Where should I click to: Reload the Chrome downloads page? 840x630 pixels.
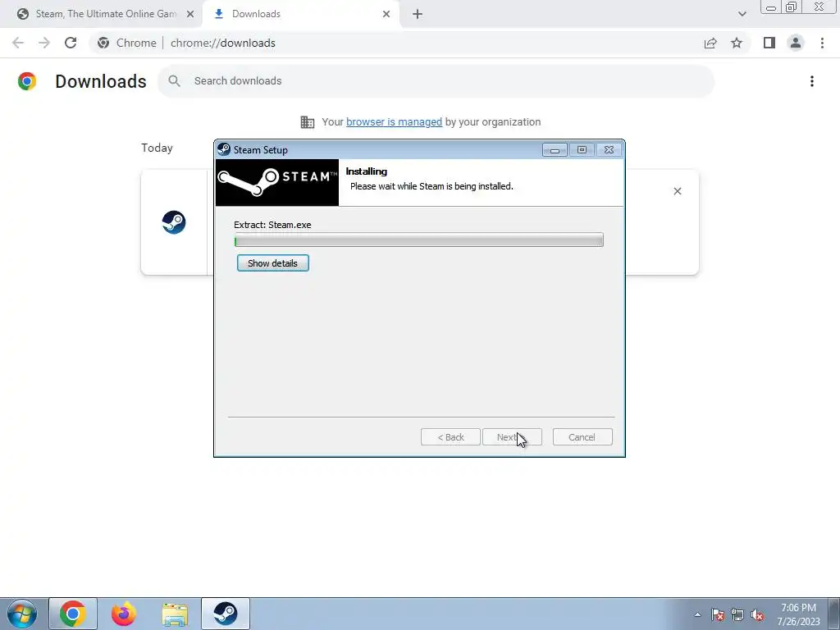[71, 43]
